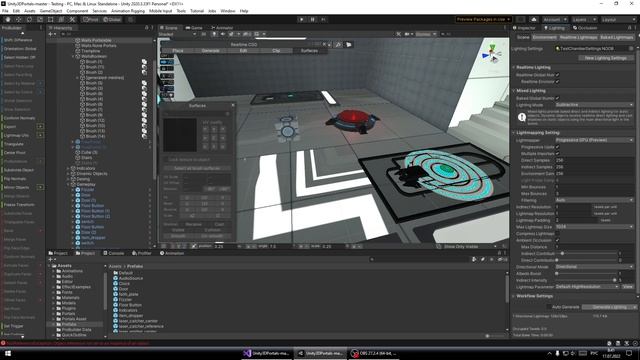Image resolution: width=640 pixels, height=360 pixels.
Task: Select the Rect transform tool
Action: 51,19
